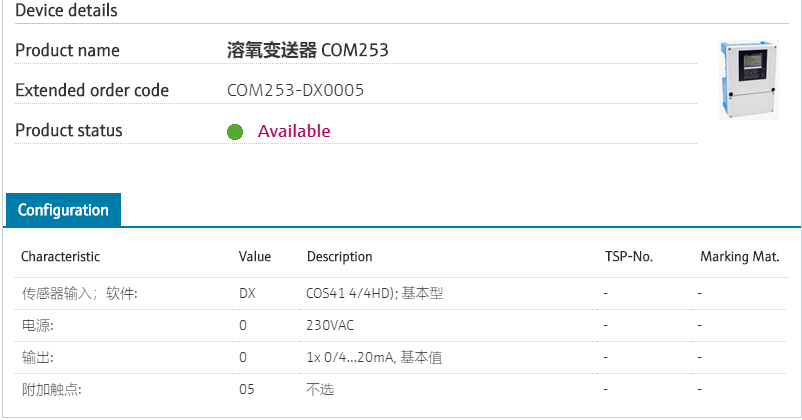Click the product name 溶氧变送器 COM253

pyautogui.click(x=307, y=50)
